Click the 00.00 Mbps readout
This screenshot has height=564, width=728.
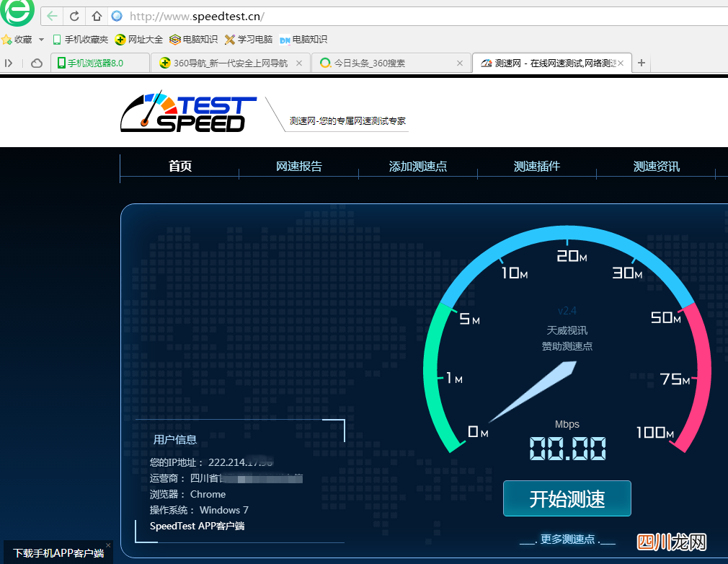[567, 449]
